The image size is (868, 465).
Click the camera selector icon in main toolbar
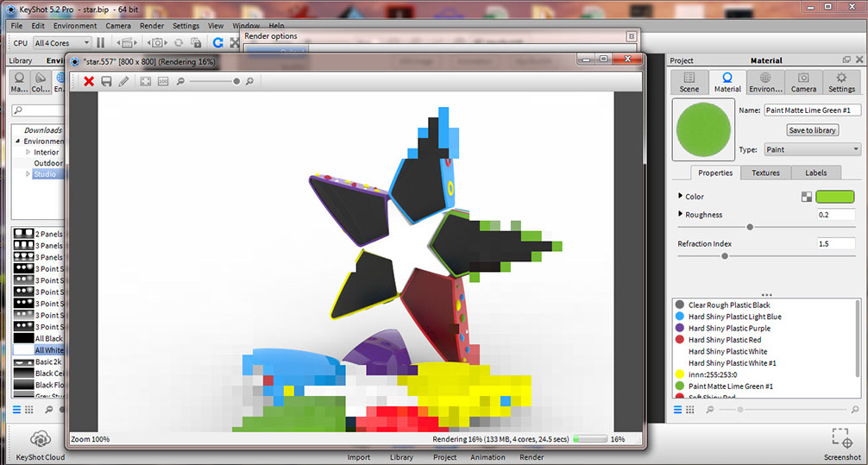[157, 42]
